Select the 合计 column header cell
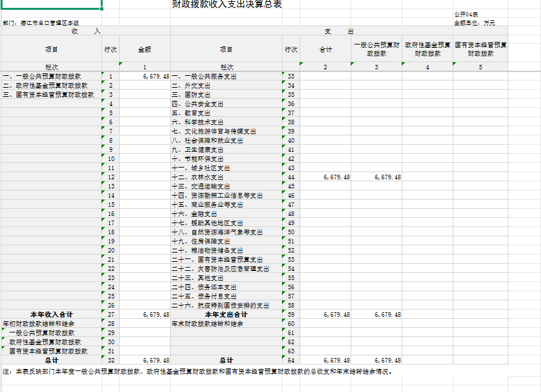This screenshot has width=541, height=392. [x=325, y=49]
